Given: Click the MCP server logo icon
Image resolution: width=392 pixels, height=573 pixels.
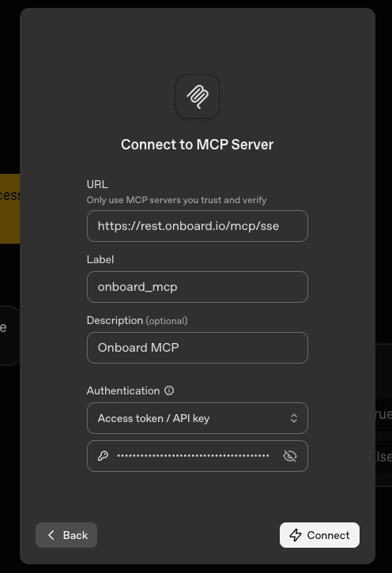Looking at the screenshot, I should (x=198, y=96).
